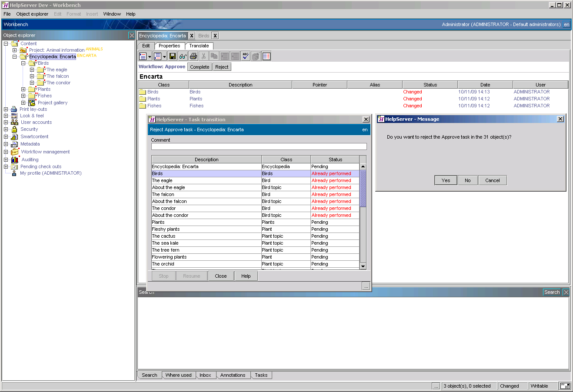Click the Security padlock icon
Image resolution: width=573 pixels, height=392 pixels.
tap(14, 129)
